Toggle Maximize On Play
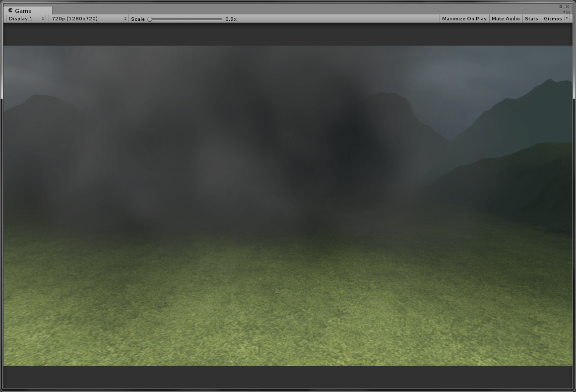 (464, 19)
